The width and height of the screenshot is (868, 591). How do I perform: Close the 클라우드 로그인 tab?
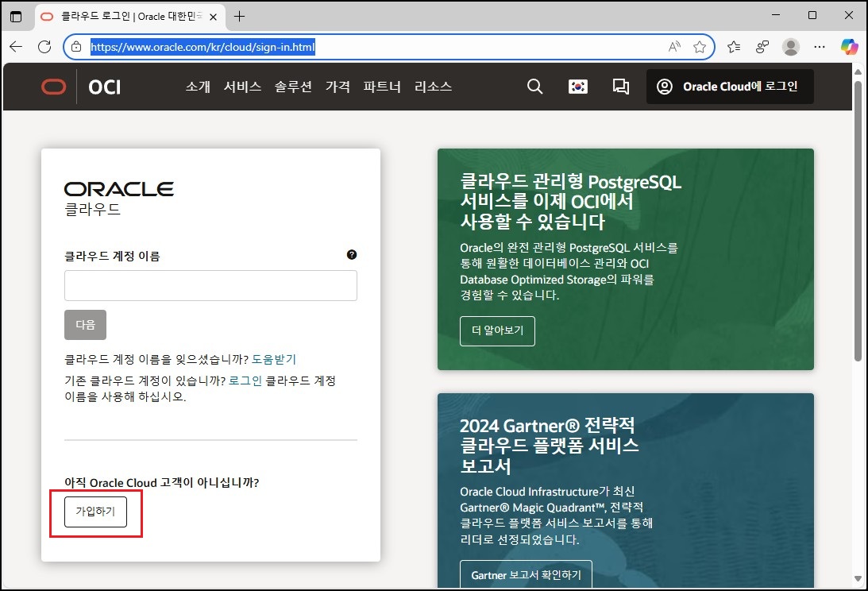click(x=213, y=17)
